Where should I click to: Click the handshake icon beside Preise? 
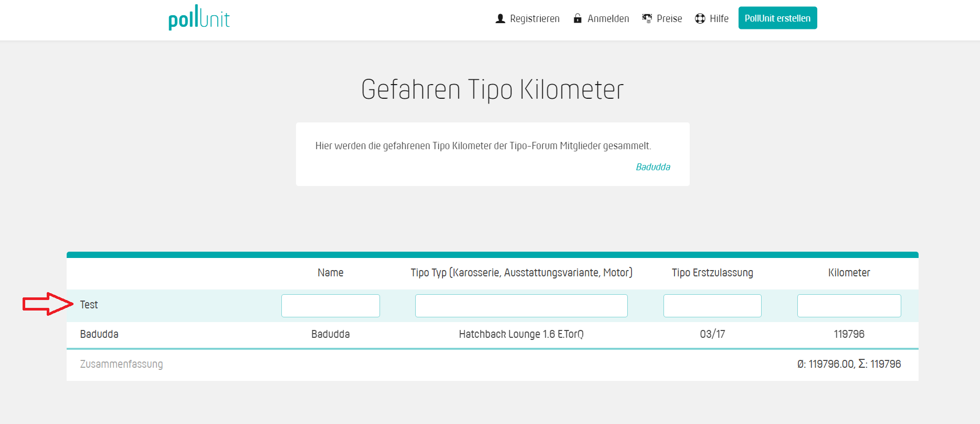coord(647,18)
